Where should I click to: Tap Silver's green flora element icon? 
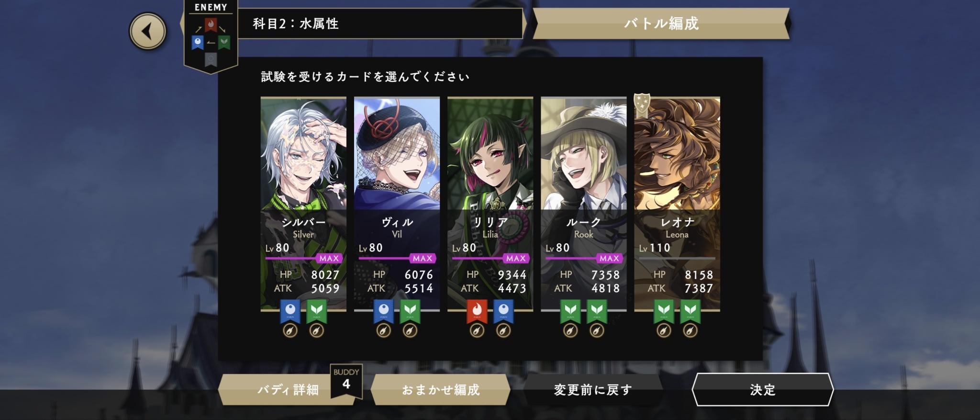pos(316,311)
